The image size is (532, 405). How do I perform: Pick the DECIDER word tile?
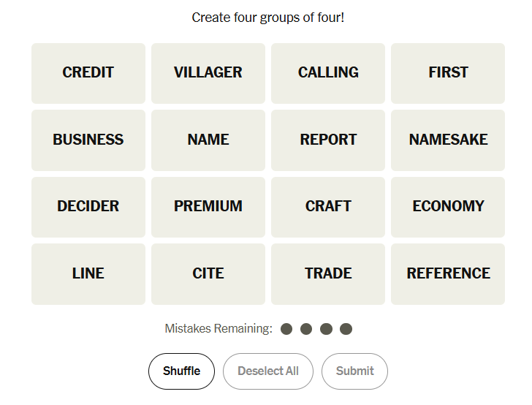[88, 207]
